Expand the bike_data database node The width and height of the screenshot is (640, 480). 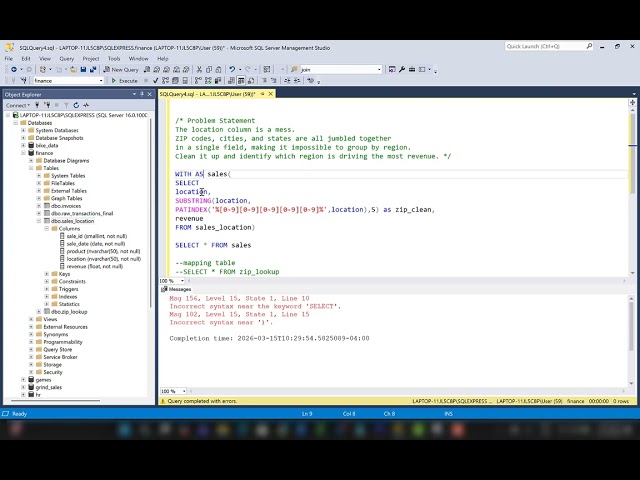click(x=23, y=145)
